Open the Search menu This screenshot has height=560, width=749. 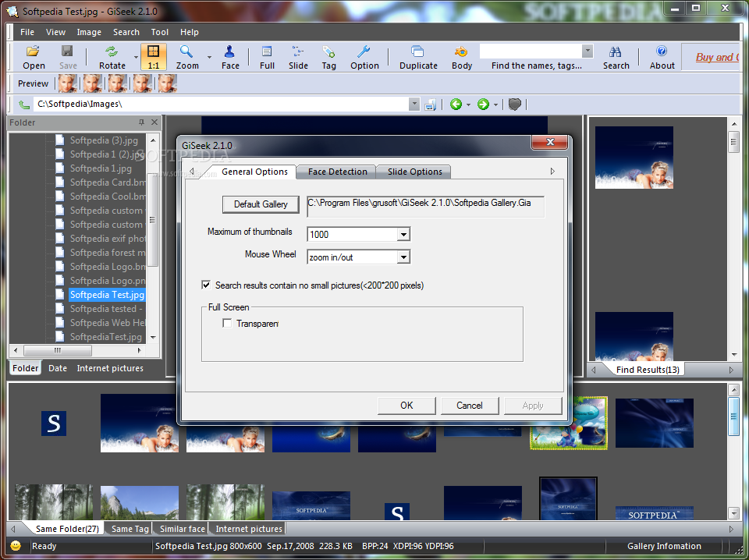[x=126, y=32]
